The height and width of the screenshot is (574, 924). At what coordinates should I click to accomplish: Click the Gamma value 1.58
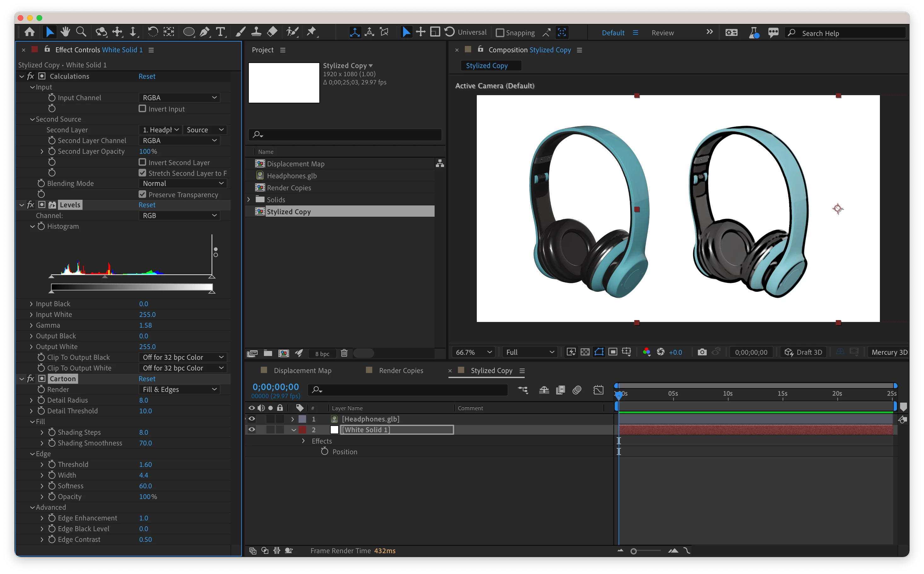pos(145,325)
